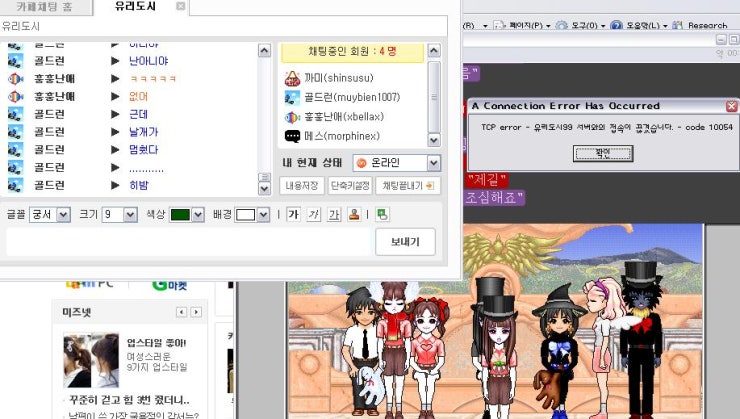
Task: Toggle italic text formatting button
Action: (313, 215)
